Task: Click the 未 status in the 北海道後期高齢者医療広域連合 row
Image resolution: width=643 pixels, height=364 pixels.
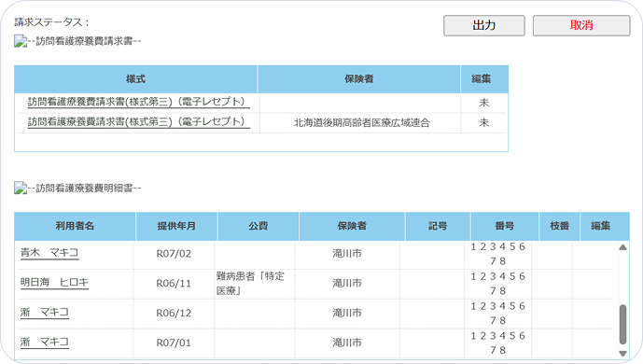Action: [484, 122]
